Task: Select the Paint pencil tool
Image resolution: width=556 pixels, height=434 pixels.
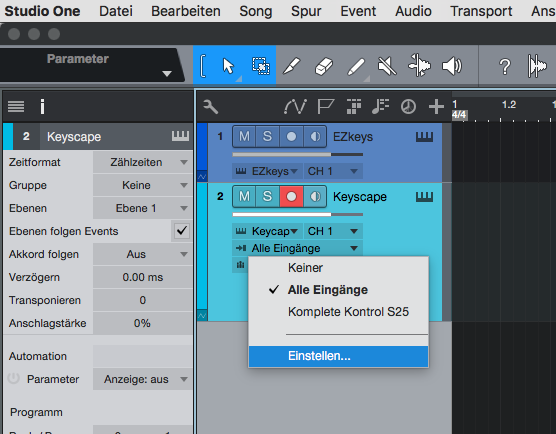Action: click(356, 66)
